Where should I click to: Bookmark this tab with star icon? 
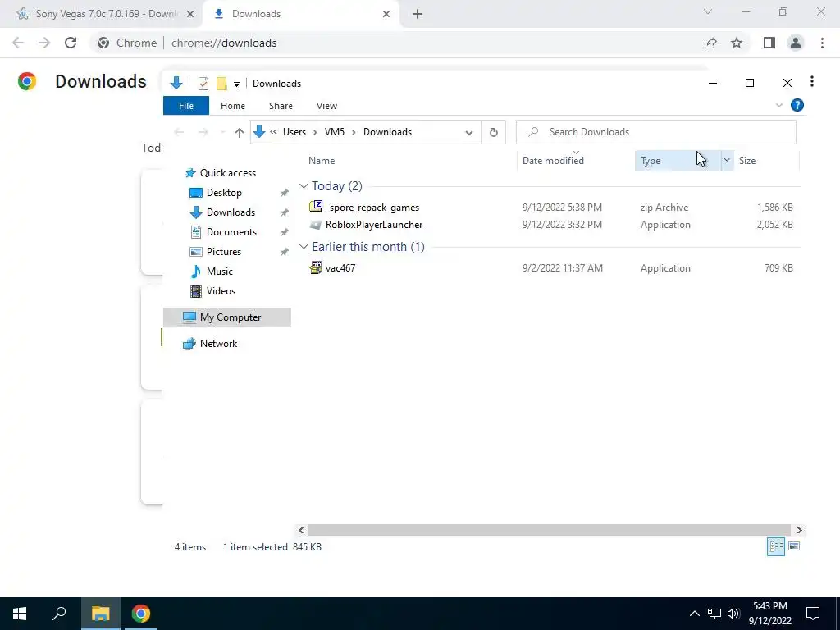click(x=737, y=43)
